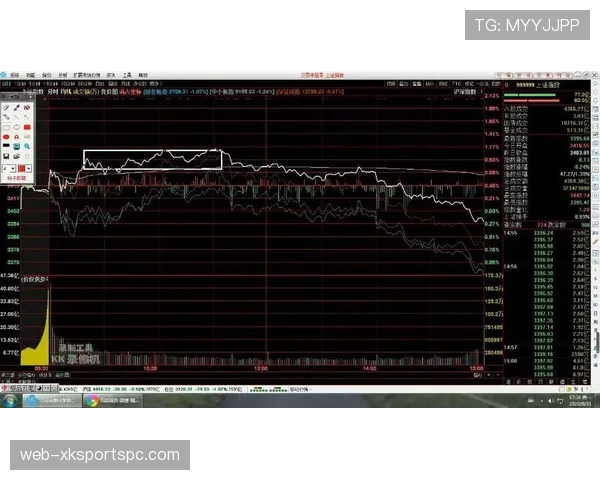Open the 报价 menu

pyautogui.click(x=46, y=75)
